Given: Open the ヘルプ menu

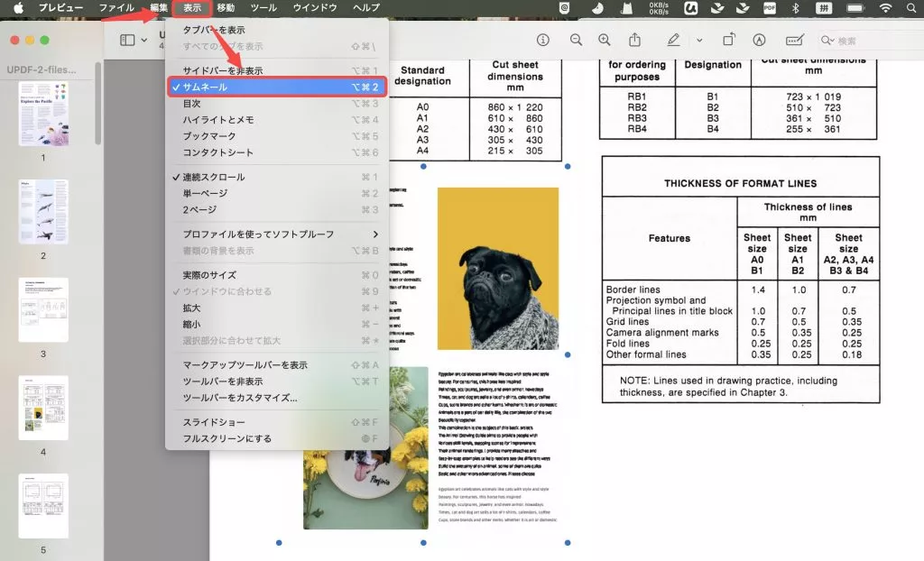Looking at the screenshot, I should tap(366, 7).
